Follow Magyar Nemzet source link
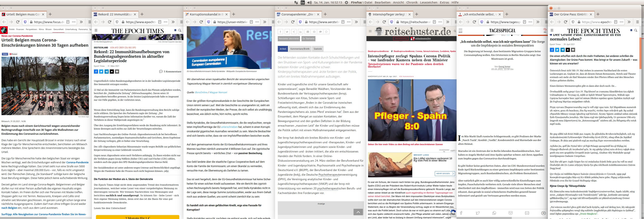 pos(218,92)
